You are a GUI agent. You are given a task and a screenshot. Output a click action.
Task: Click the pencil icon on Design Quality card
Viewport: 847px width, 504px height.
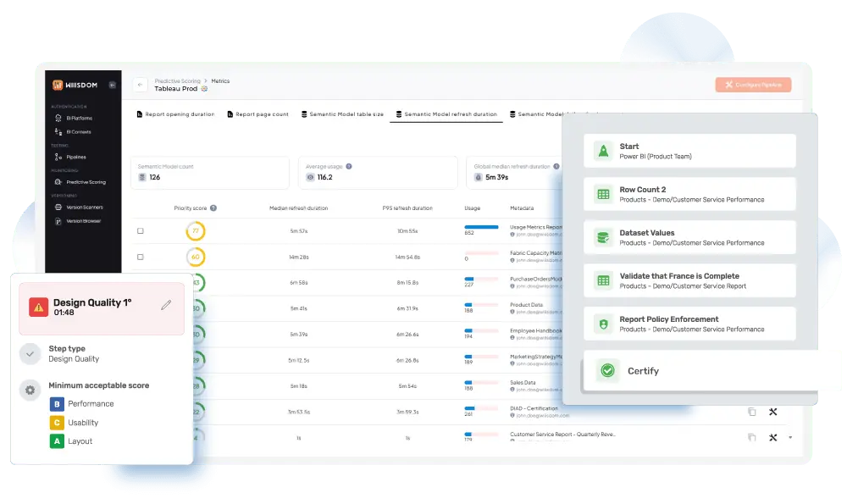[x=166, y=305]
